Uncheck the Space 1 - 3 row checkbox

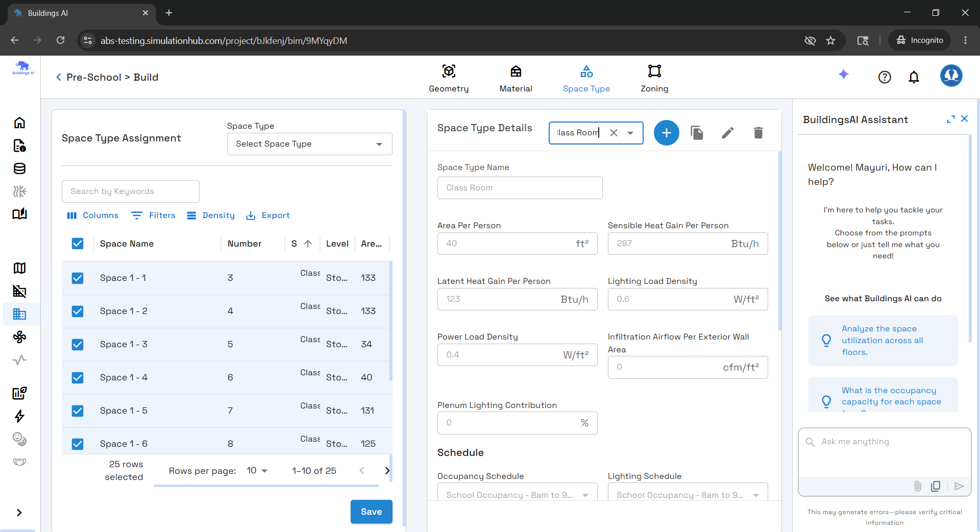click(78, 344)
